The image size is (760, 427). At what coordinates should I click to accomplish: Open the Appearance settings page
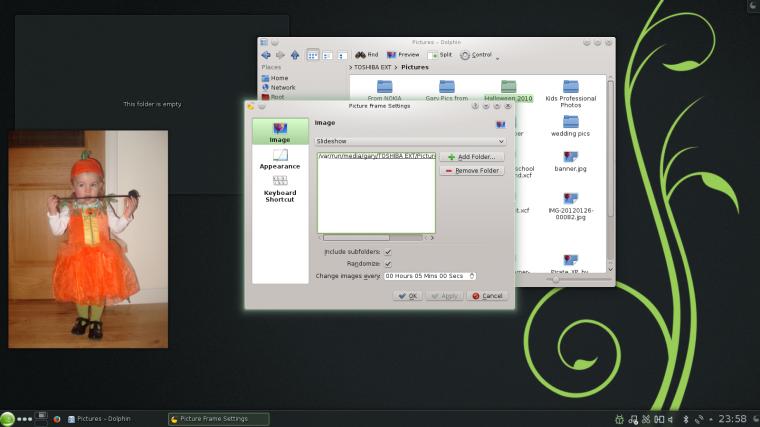(280, 159)
